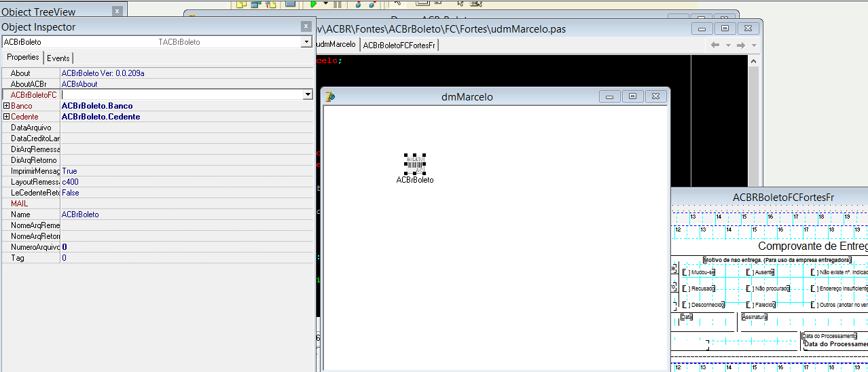Expand the Banco property node
This screenshot has height=372, width=868.
[x=6, y=106]
